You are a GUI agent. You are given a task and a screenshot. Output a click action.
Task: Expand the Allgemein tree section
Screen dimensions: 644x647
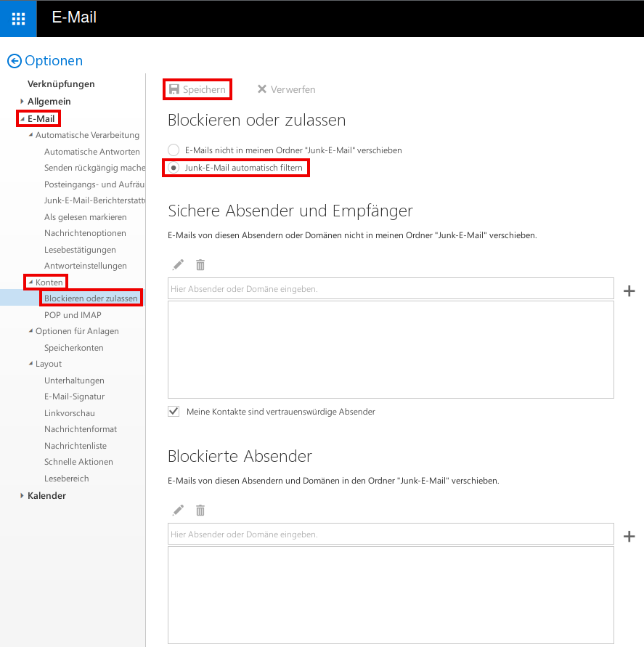tap(23, 102)
